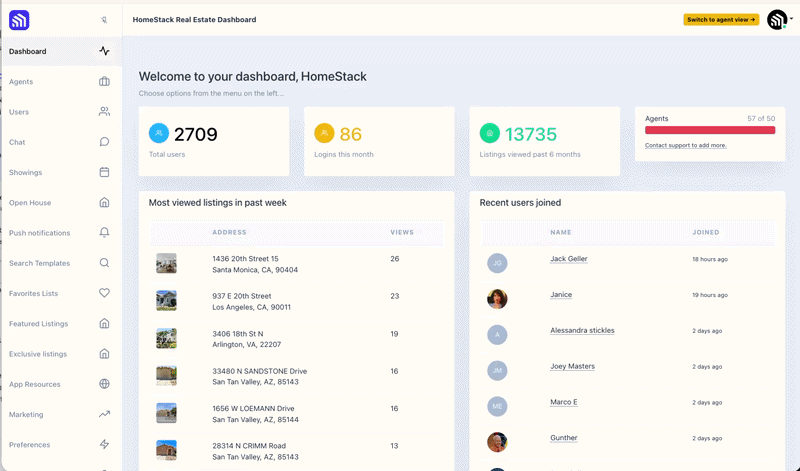The height and width of the screenshot is (471, 800).
Task: Open Jack Geller's user profile link
Action: pyautogui.click(x=568, y=259)
